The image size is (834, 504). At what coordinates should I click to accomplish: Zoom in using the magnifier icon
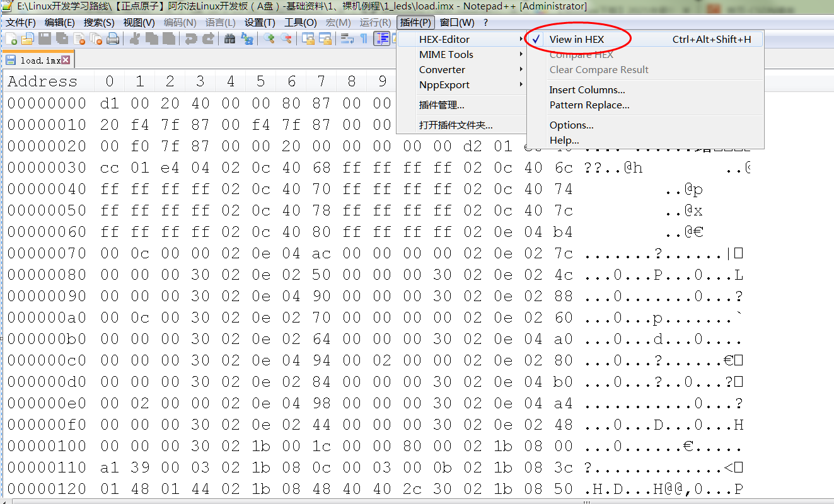click(268, 38)
